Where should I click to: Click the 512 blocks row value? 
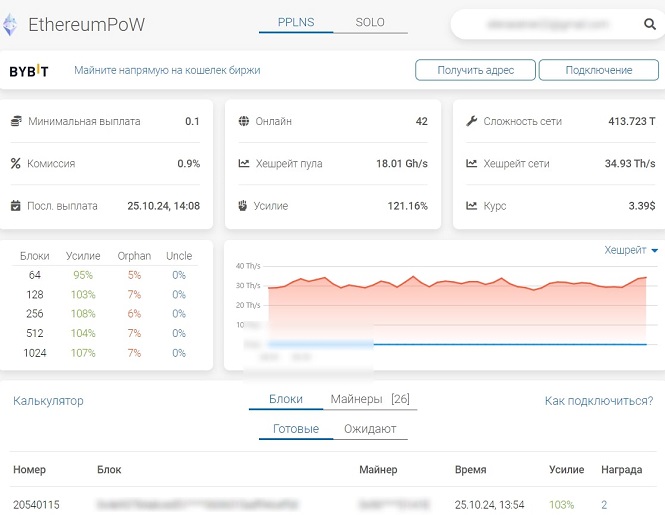(35, 333)
